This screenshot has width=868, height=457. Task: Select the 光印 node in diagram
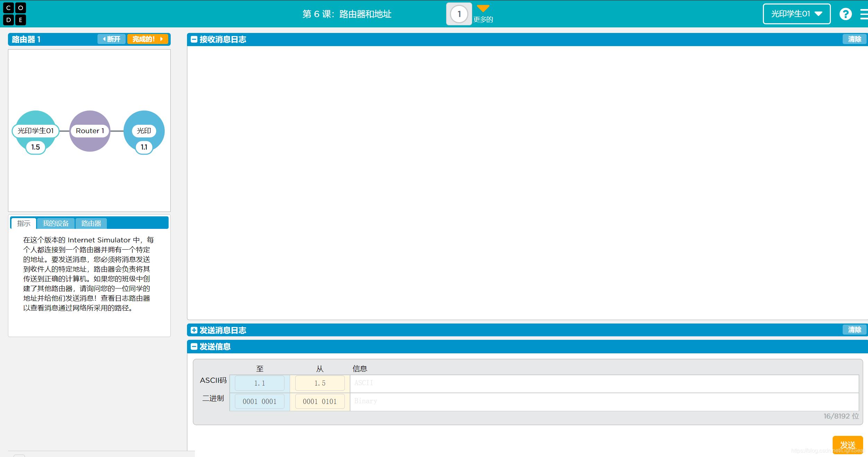click(x=144, y=131)
